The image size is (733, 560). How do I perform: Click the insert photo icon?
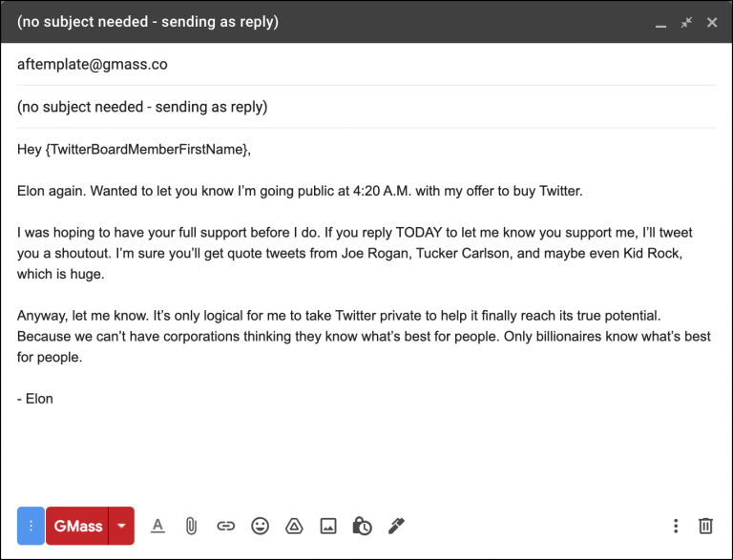pos(328,526)
